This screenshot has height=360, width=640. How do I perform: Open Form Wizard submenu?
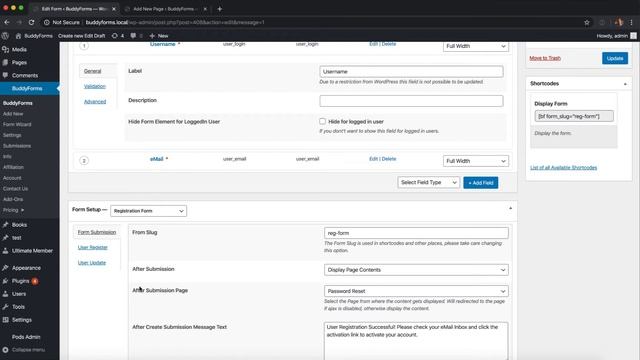point(17,124)
